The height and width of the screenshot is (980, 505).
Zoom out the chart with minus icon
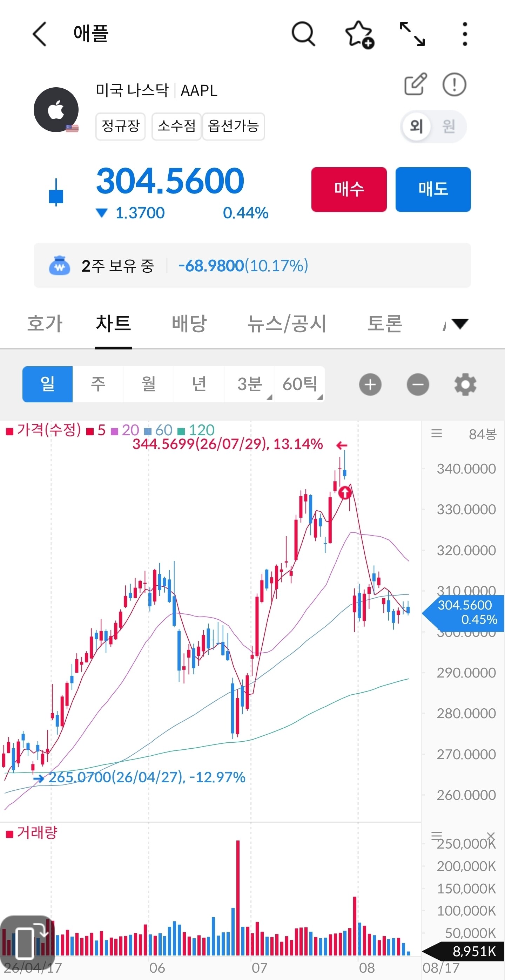point(418,384)
